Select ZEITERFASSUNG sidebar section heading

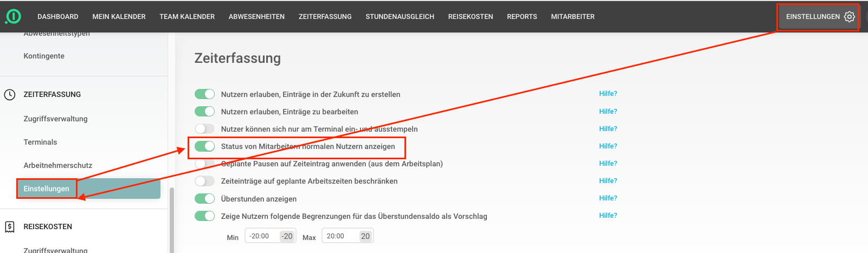[x=52, y=94]
